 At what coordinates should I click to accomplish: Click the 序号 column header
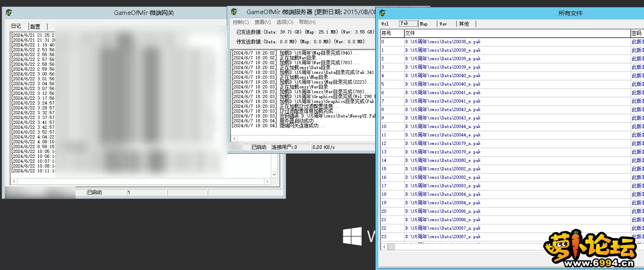(392, 33)
